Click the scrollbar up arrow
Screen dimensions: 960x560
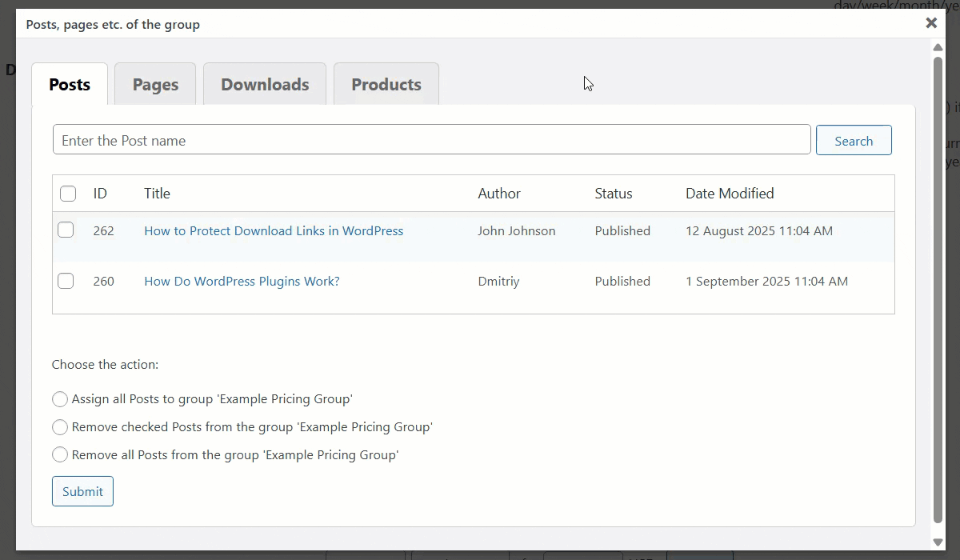[938, 47]
